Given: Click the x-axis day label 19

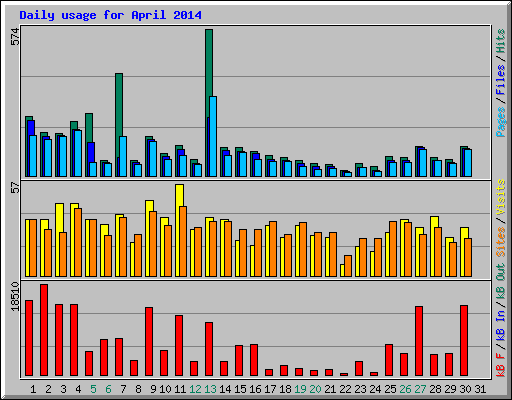Looking at the screenshot, I should (x=300, y=389).
